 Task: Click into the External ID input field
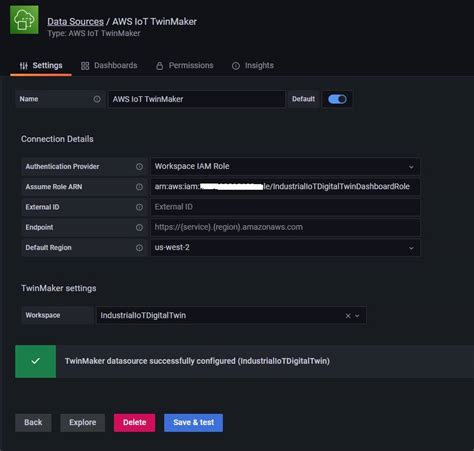point(285,207)
